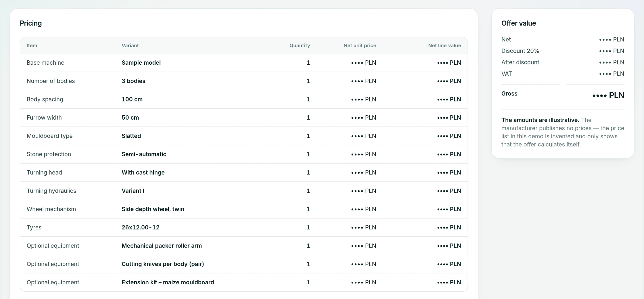Click the "Tyres" item label
Screen dimensions: 644x299
34,227
